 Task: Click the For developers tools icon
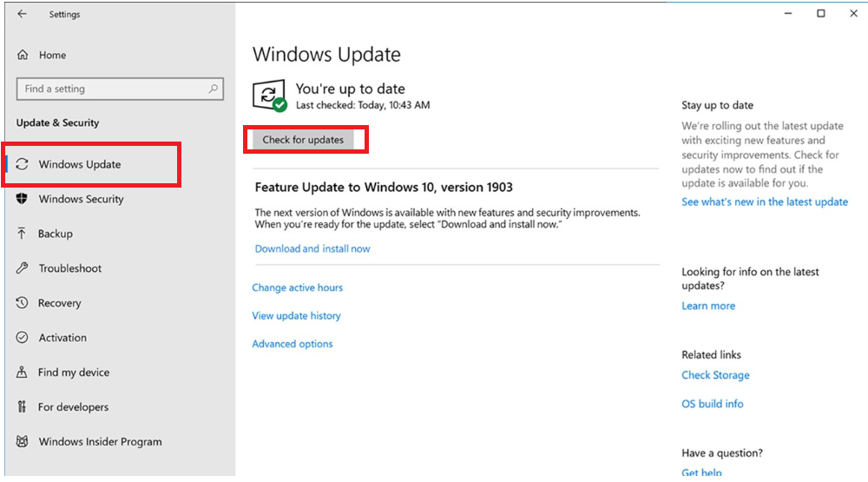click(x=22, y=406)
